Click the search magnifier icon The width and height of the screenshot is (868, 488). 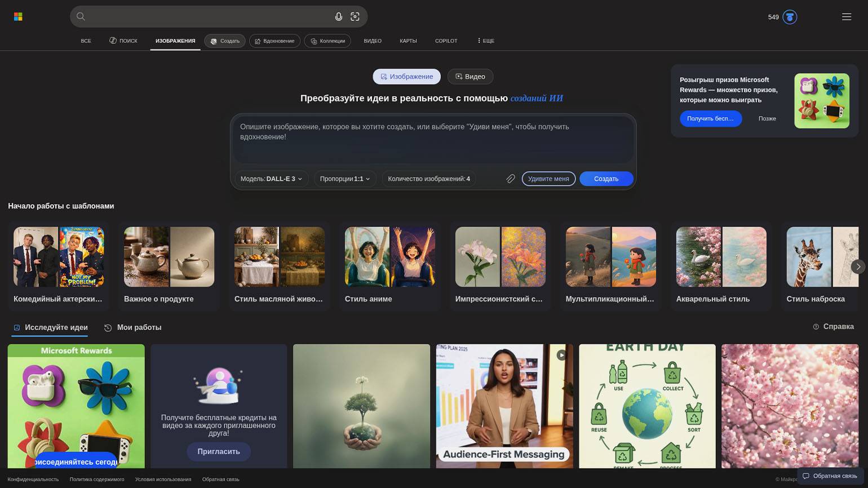(81, 17)
